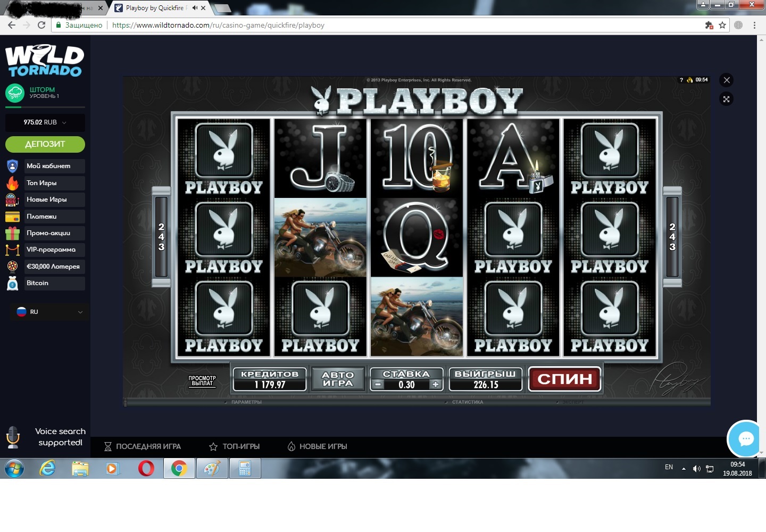Open the ЭКСПЕРТ mode panel
The image size is (766, 532).
573,402
